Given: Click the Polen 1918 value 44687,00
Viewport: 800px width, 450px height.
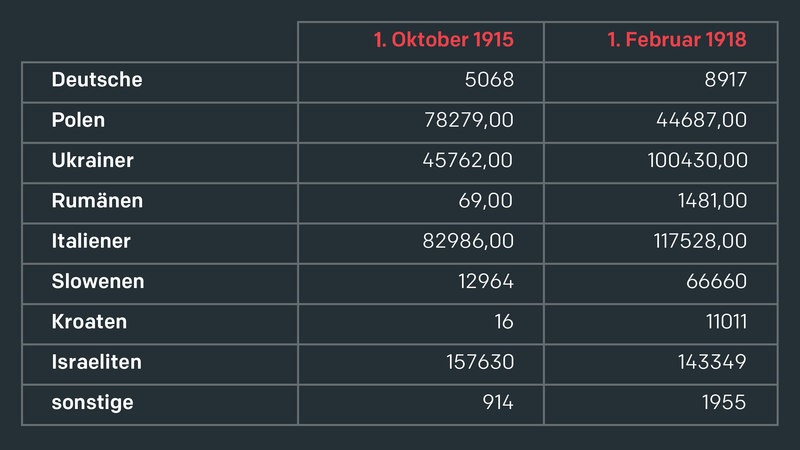Looking at the screenshot, I should [x=702, y=120].
